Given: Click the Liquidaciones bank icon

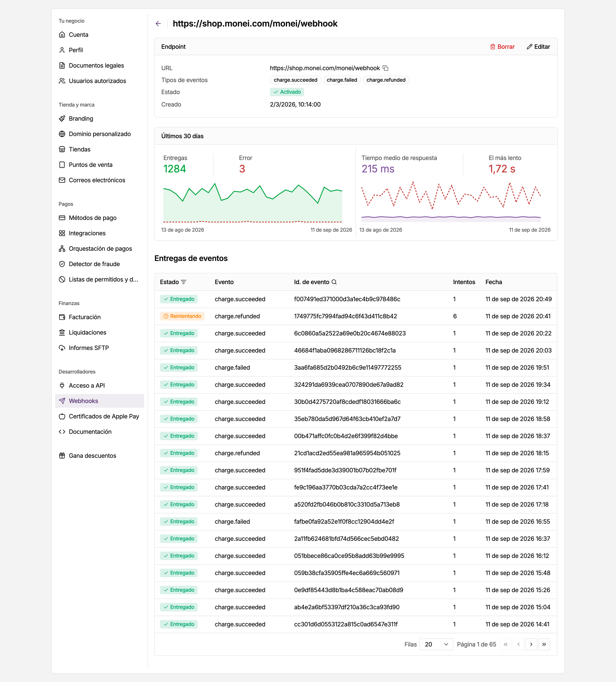Looking at the screenshot, I should click(62, 332).
